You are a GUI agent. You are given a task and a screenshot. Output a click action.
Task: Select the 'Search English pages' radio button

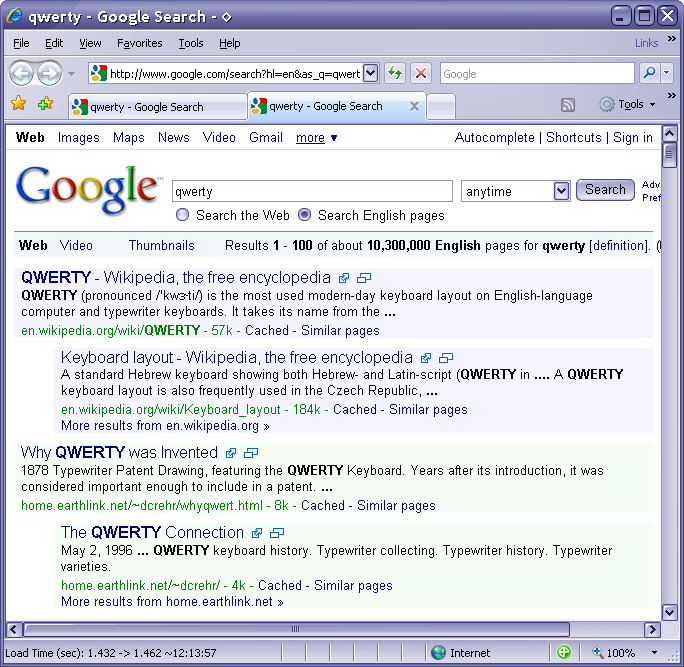click(x=304, y=215)
